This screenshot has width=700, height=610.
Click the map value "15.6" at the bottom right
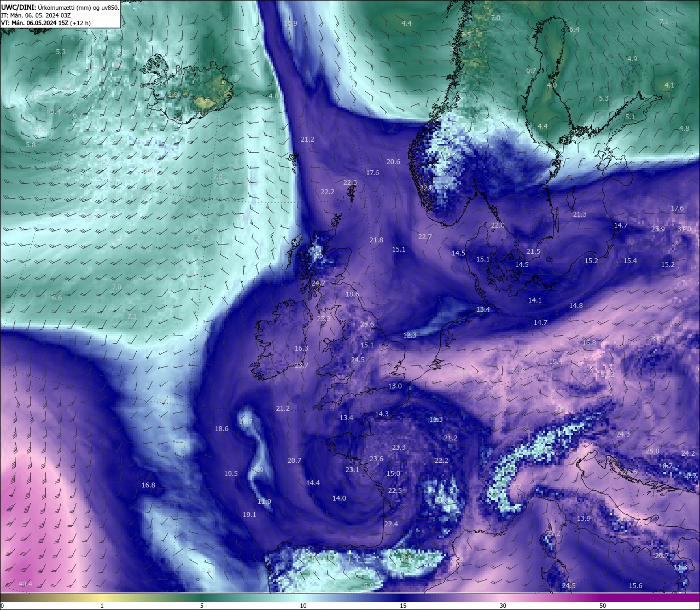[x=635, y=585]
